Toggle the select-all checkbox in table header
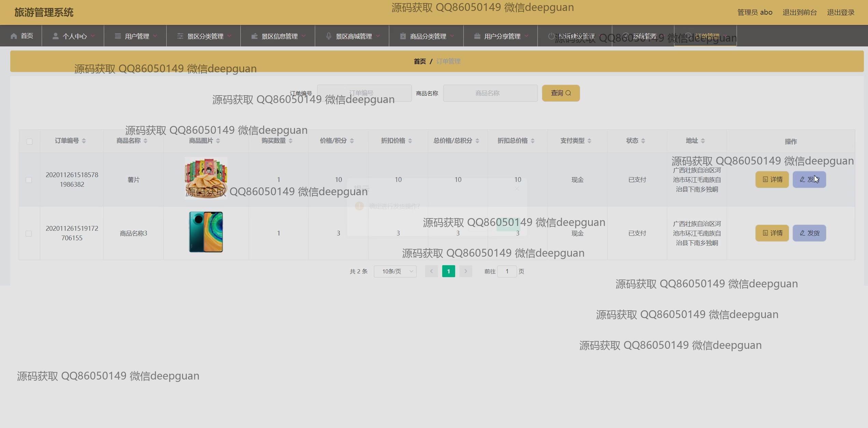This screenshot has width=868, height=428. 29,142
